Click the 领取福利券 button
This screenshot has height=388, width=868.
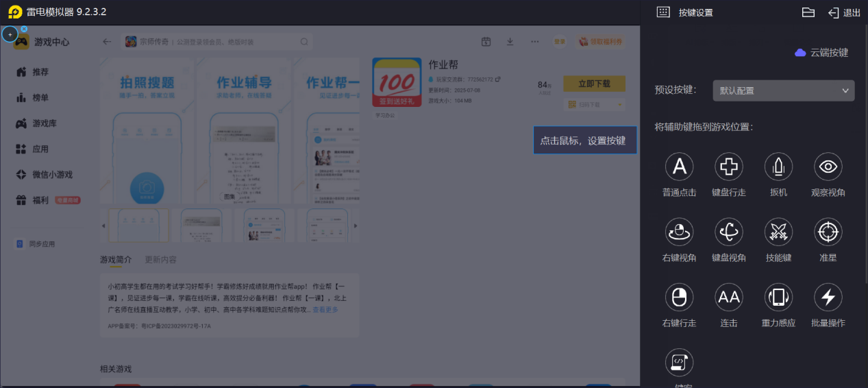point(602,42)
